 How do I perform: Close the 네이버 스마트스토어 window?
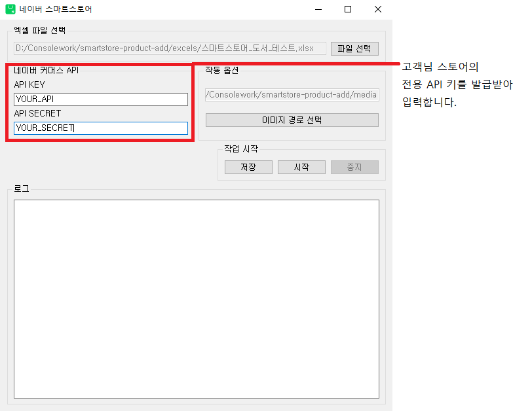click(378, 9)
